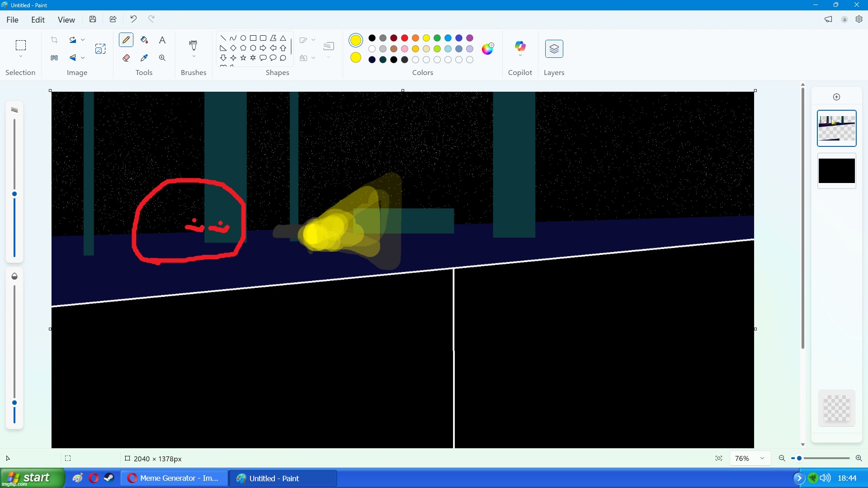868x488 pixels.
Task: Pick the Color picker eyedropper tool
Action: [x=144, y=58]
